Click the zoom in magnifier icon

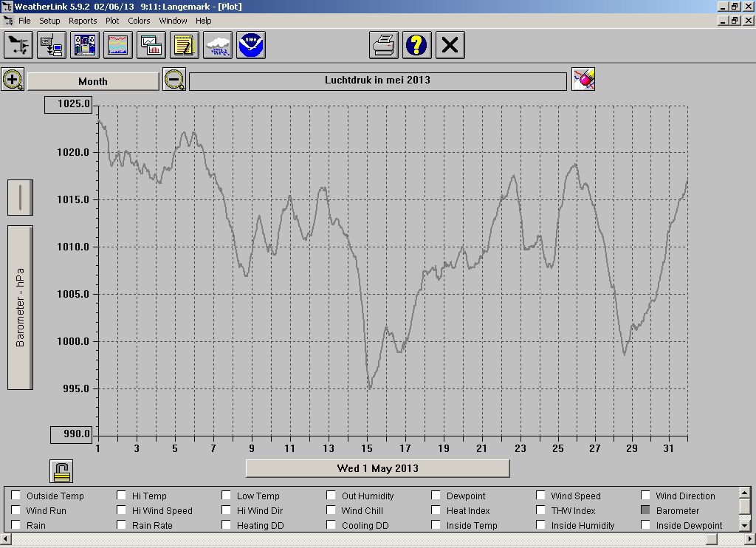[x=13, y=80]
